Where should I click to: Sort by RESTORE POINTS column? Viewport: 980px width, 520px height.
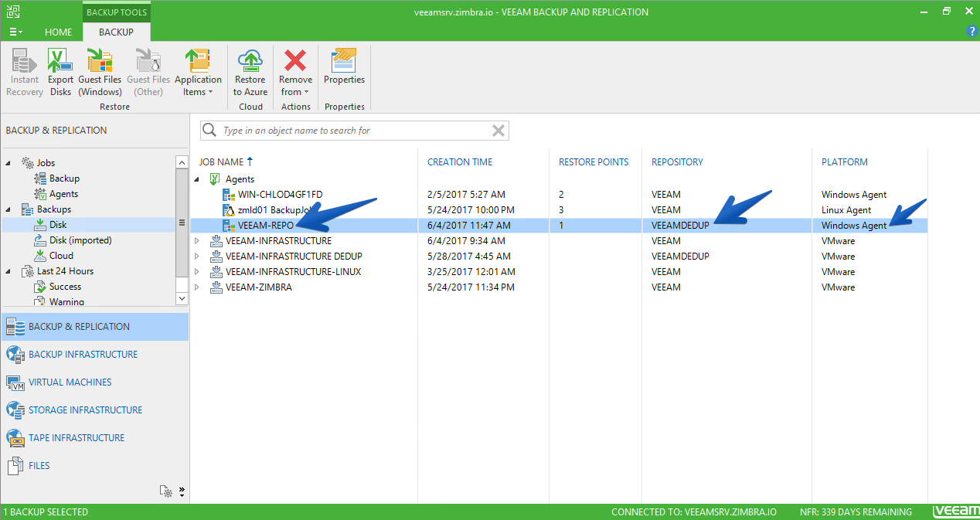(x=594, y=162)
